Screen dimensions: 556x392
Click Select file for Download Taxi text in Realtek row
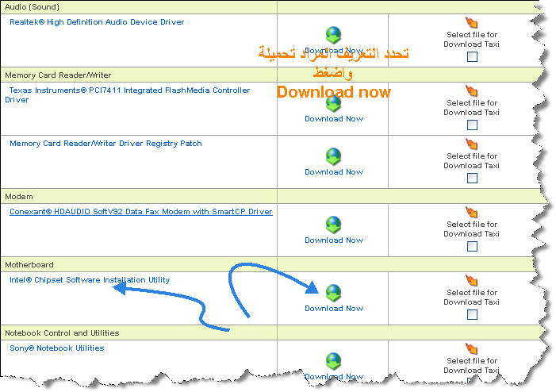coord(472,40)
